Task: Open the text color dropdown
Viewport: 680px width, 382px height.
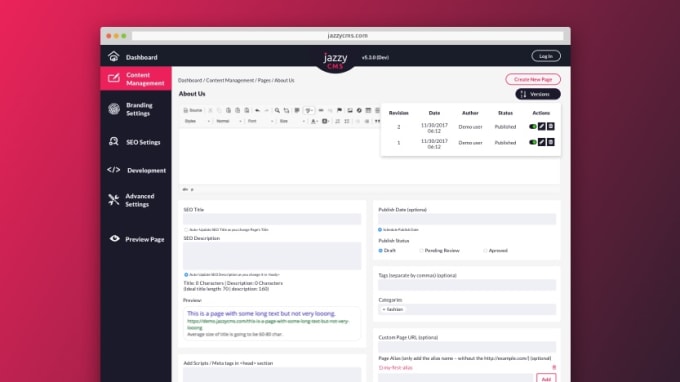Action: tap(314, 121)
